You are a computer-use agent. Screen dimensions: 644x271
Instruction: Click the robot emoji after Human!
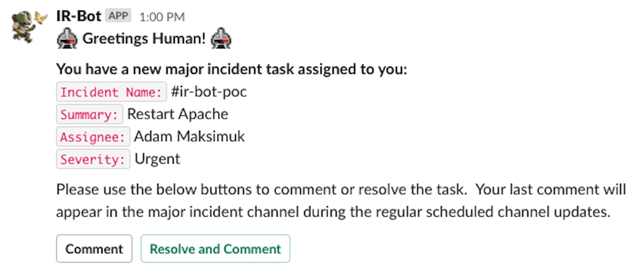tap(221, 39)
